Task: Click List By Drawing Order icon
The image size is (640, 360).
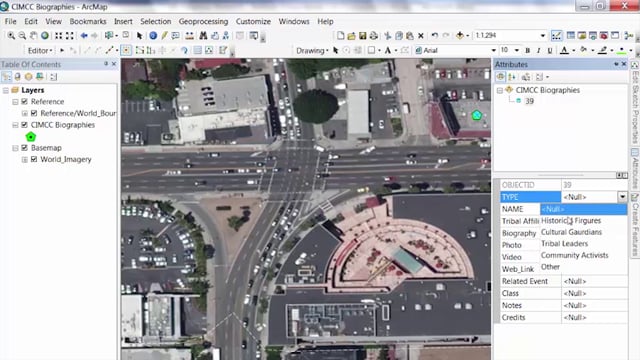Action: pos(7,77)
